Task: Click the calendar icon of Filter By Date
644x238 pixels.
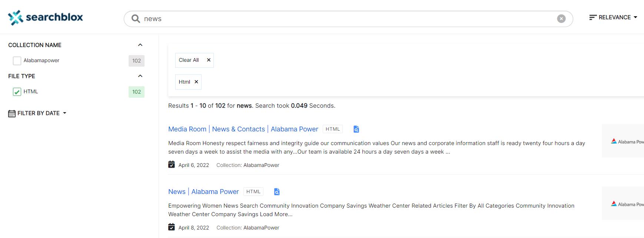Action: pos(12,114)
